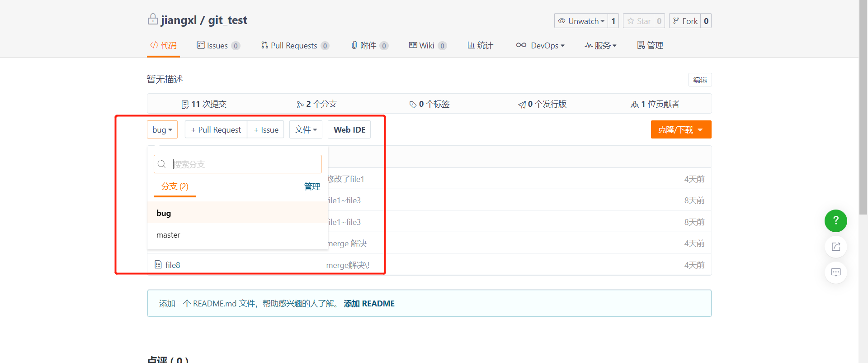Click the fork count 0
This screenshot has width=868, height=363.
pyautogui.click(x=706, y=21)
